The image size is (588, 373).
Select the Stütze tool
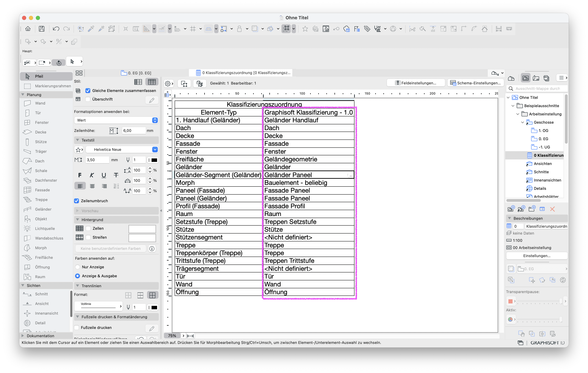tap(46, 142)
